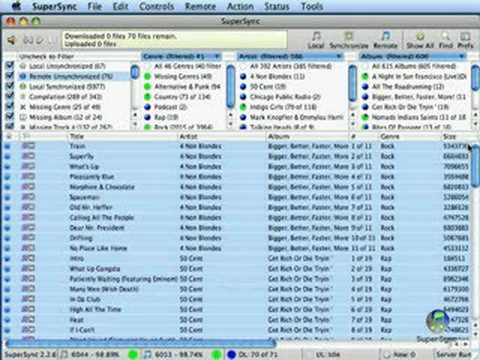
Task: Select the No Place Like Home track row
Action: tap(236, 248)
